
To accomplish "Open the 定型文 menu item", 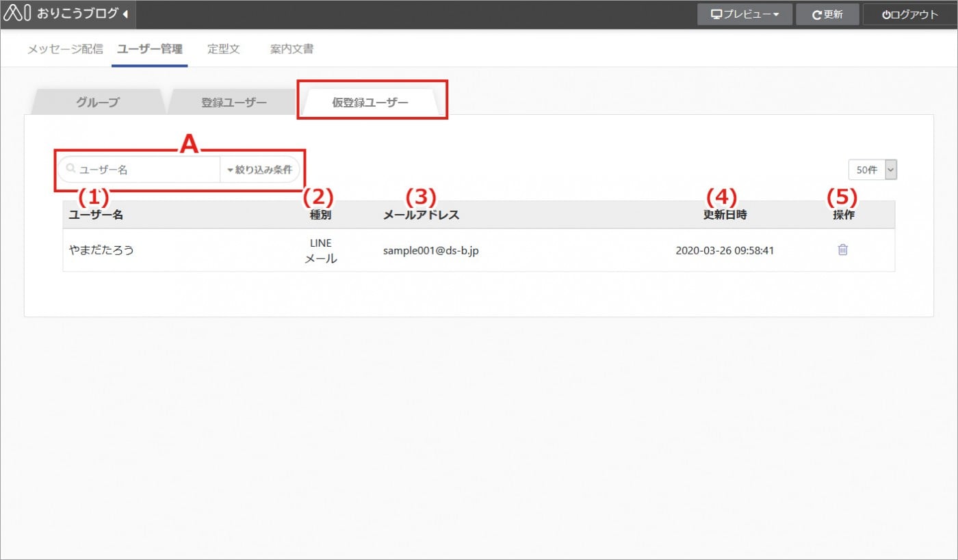I will pyautogui.click(x=224, y=49).
